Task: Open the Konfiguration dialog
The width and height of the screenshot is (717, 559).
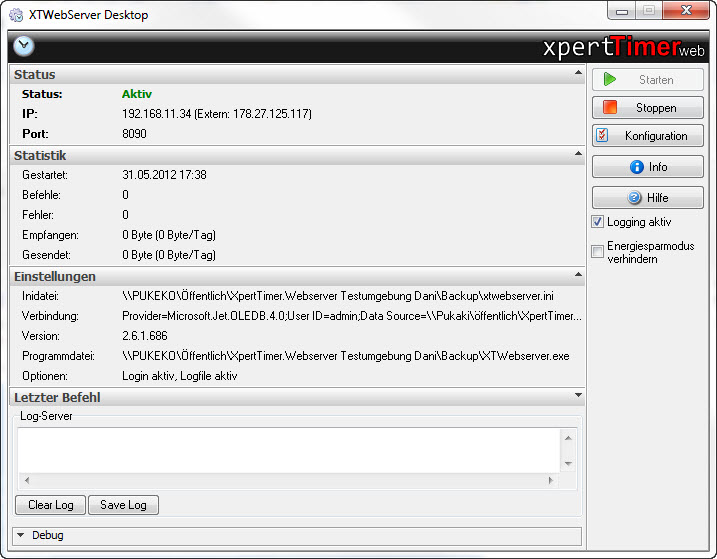Action: click(647, 135)
